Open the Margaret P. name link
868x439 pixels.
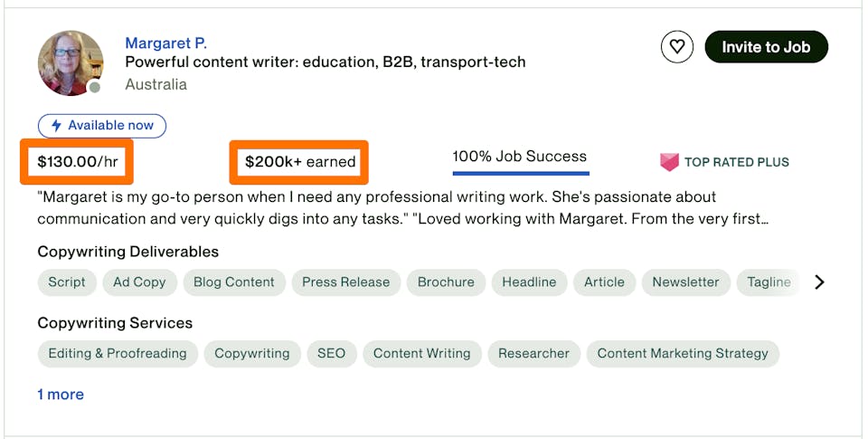165,43
